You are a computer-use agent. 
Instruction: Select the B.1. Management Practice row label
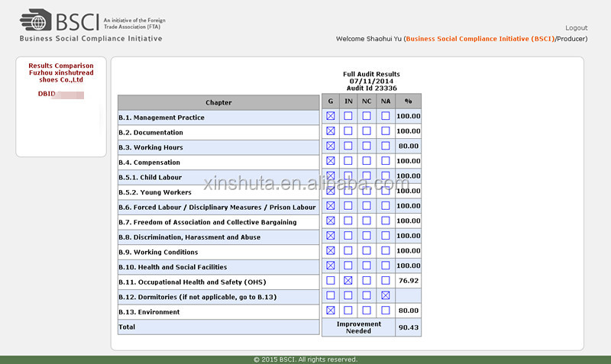(161, 118)
